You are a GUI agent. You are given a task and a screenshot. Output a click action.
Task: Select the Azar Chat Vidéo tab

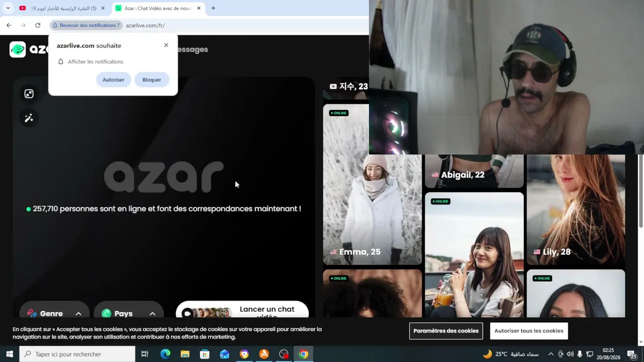click(x=157, y=8)
